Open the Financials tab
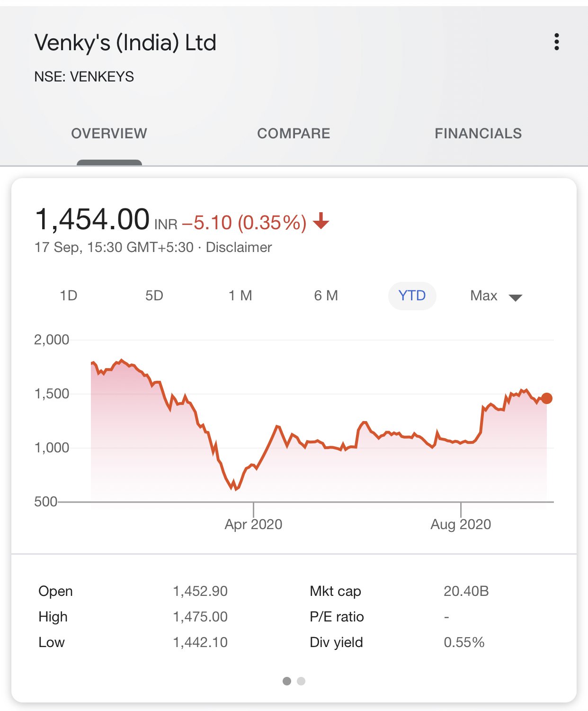 [478, 134]
